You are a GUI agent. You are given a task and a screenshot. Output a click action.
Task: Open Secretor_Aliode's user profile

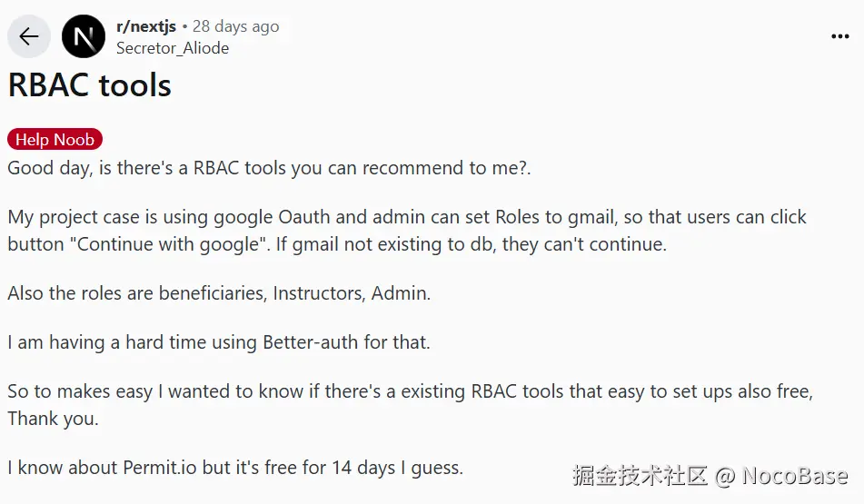click(173, 48)
